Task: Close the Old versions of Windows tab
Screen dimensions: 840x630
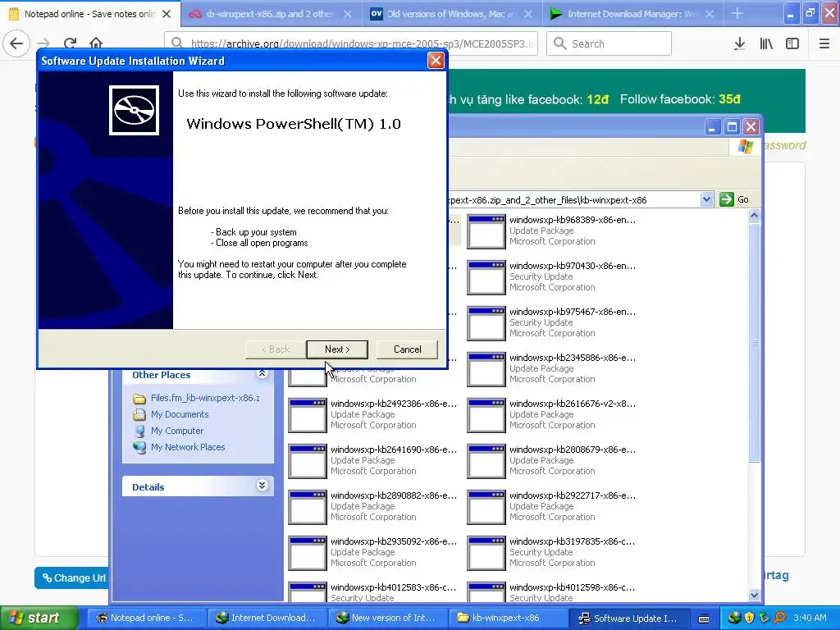Action: (x=527, y=14)
